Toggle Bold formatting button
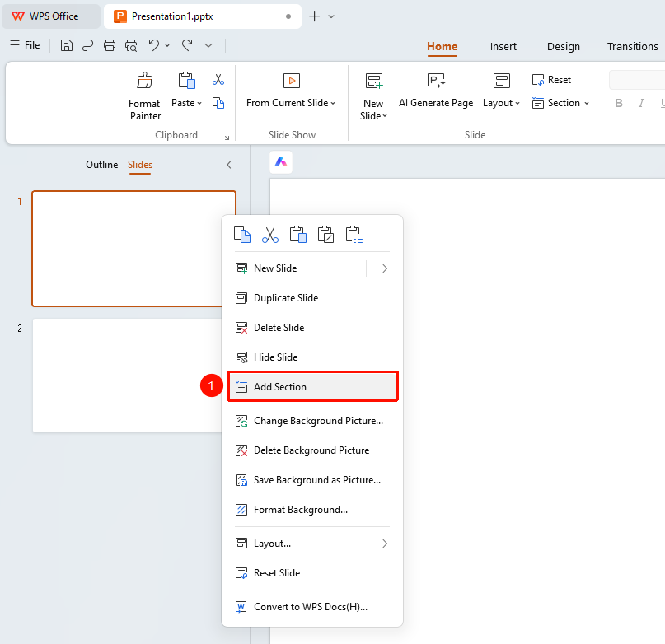 (x=619, y=103)
